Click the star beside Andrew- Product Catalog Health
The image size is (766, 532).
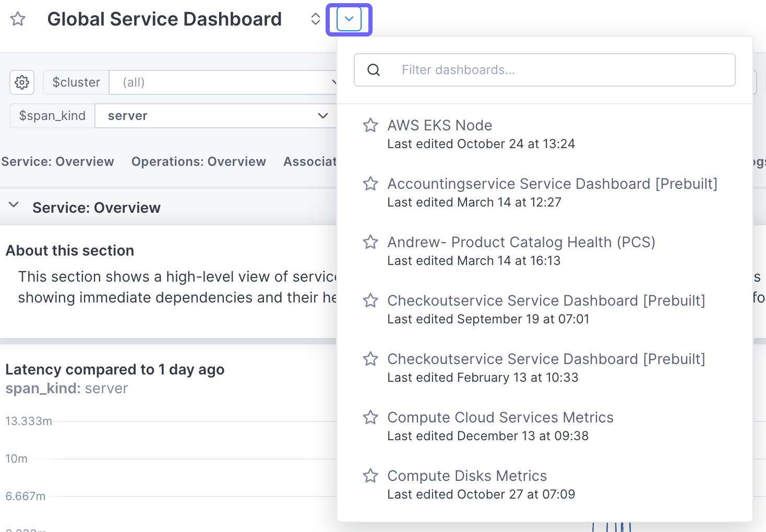pos(370,242)
